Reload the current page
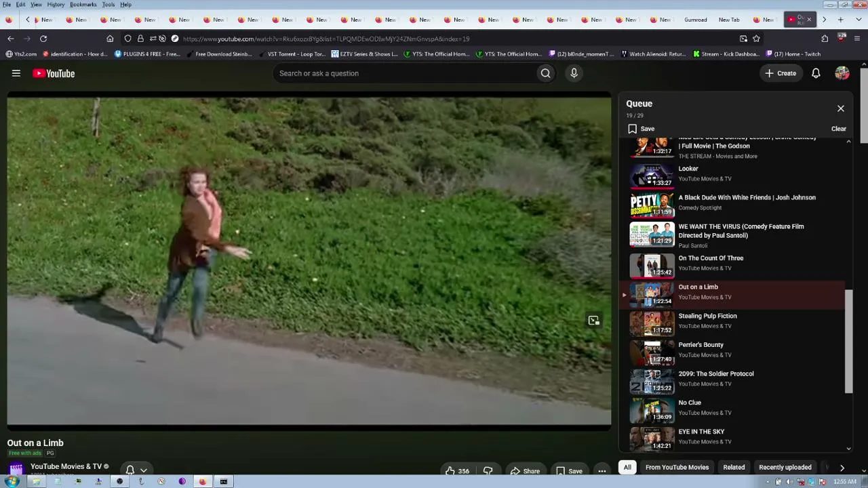Image resolution: width=868 pixels, height=488 pixels. point(43,39)
